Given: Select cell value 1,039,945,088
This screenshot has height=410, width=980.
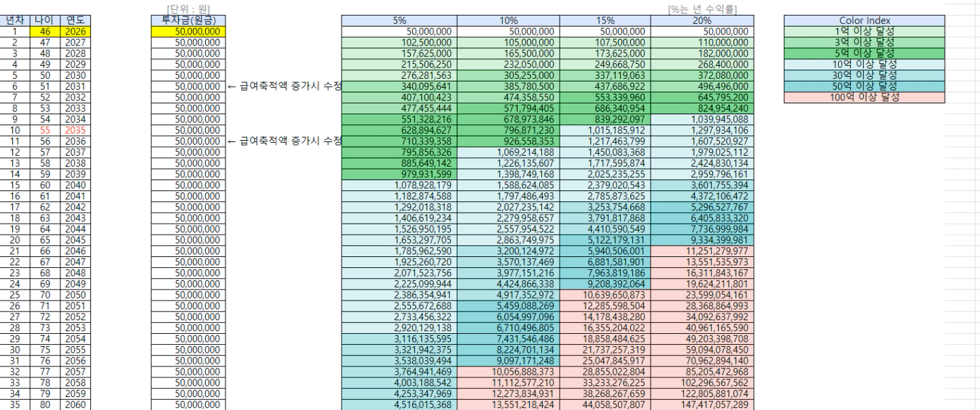Looking at the screenshot, I should (701, 118).
